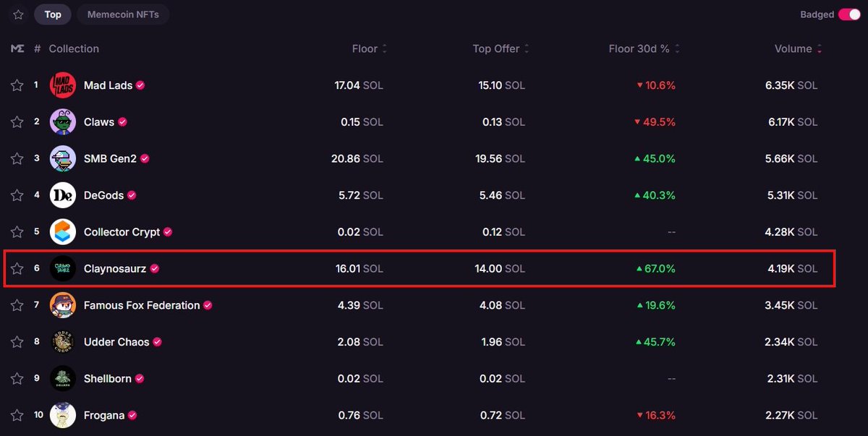Click the 49.5% floor drop value
The height and width of the screenshot is (436, 868).
(x=655, y=122)
